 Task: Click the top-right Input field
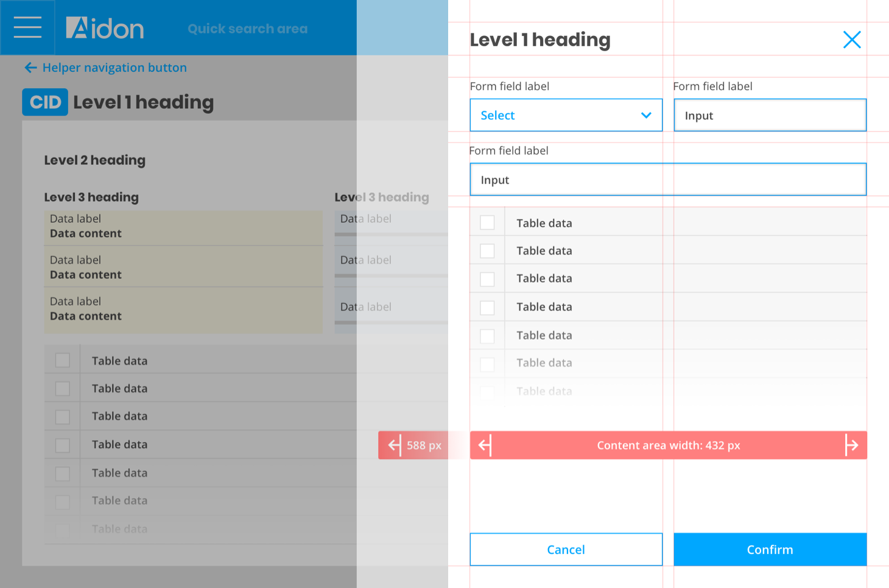pos(770,115)
